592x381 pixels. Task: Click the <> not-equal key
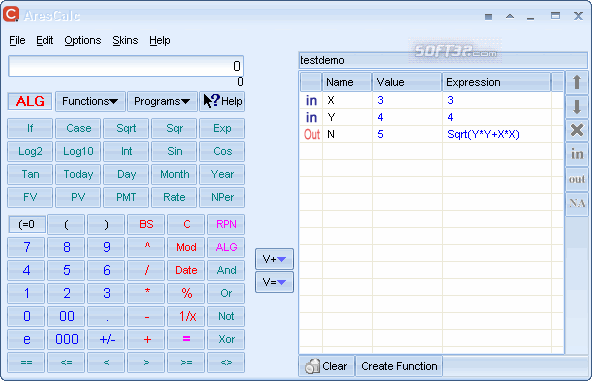pyautogui.click(x=226, y=362)
